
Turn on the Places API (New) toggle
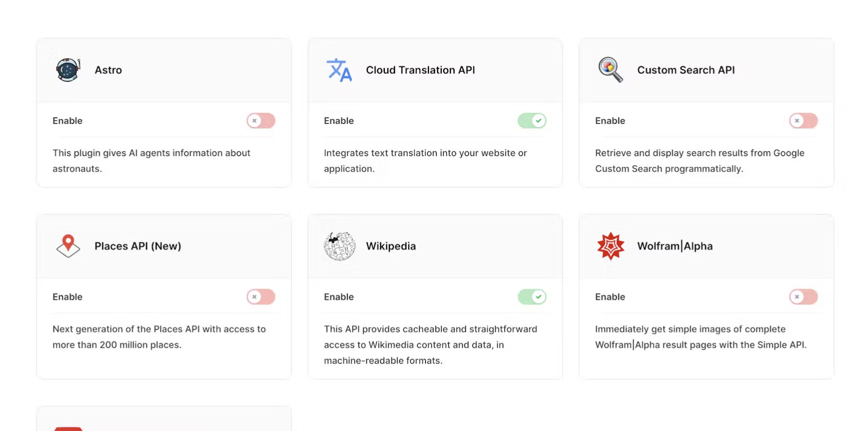click(x=261, y=297)
